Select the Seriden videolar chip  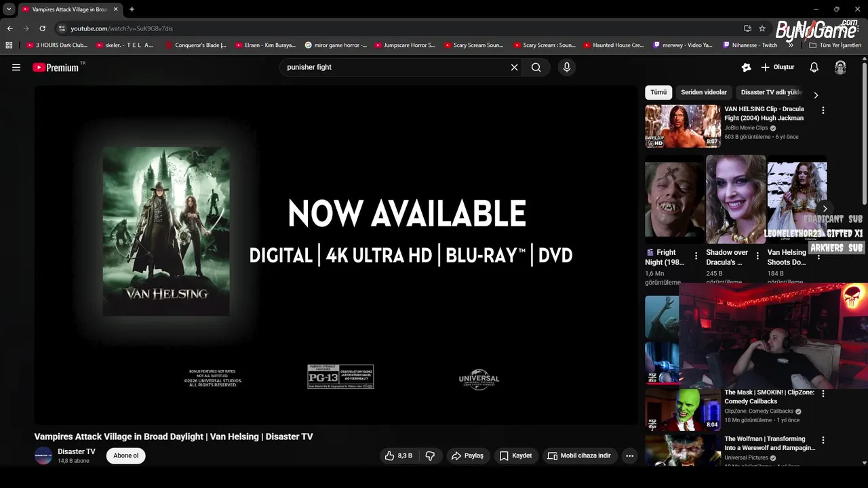704,92
